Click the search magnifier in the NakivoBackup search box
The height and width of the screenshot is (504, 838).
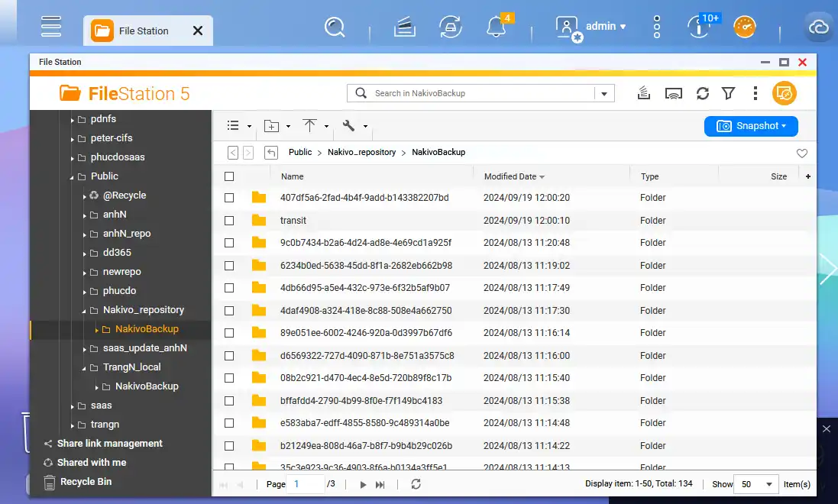click(361, 93)
